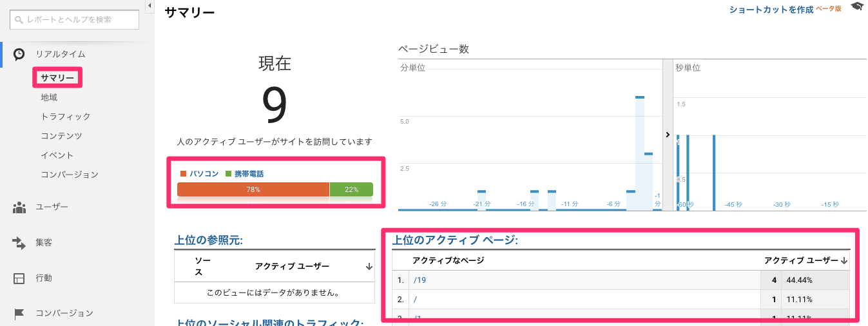Click the パソコン device legend
Viewport: 868px width, 326px height.
[200, 174]
